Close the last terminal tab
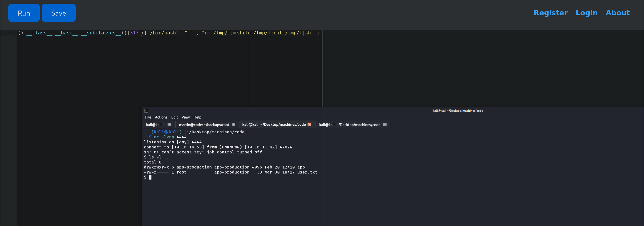Image resolution: width=644 pixels, height=226 pixels. 385,125
